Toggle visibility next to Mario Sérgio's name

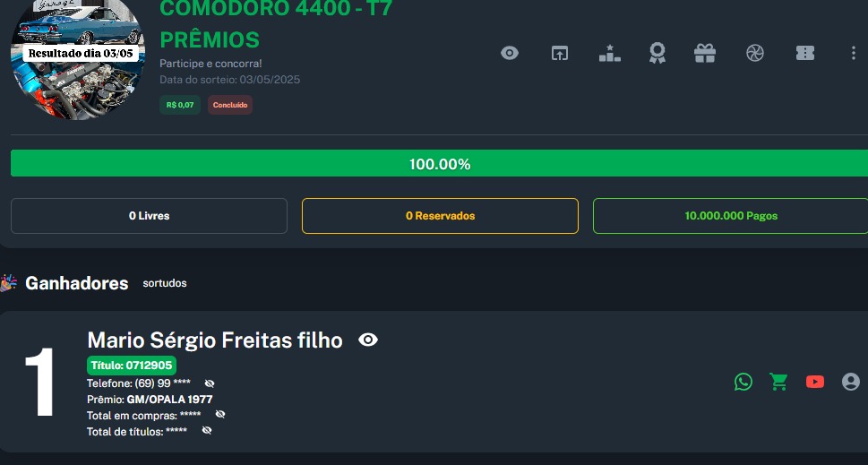tap(368, 340)
